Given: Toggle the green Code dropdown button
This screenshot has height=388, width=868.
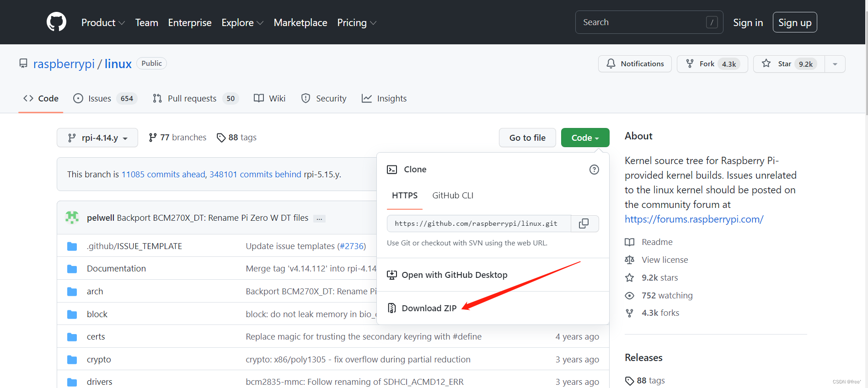Looking at the screenshot, I should (x=585, y=138).
